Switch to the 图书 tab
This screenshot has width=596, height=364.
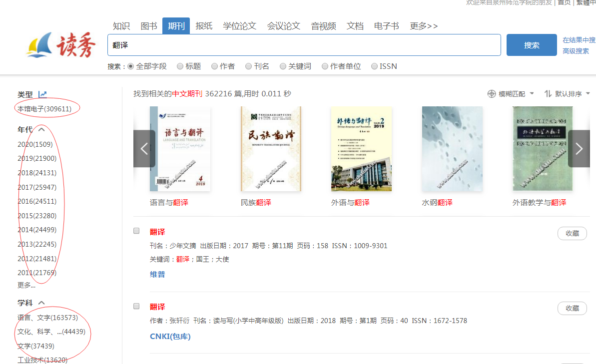coord(148,26)
